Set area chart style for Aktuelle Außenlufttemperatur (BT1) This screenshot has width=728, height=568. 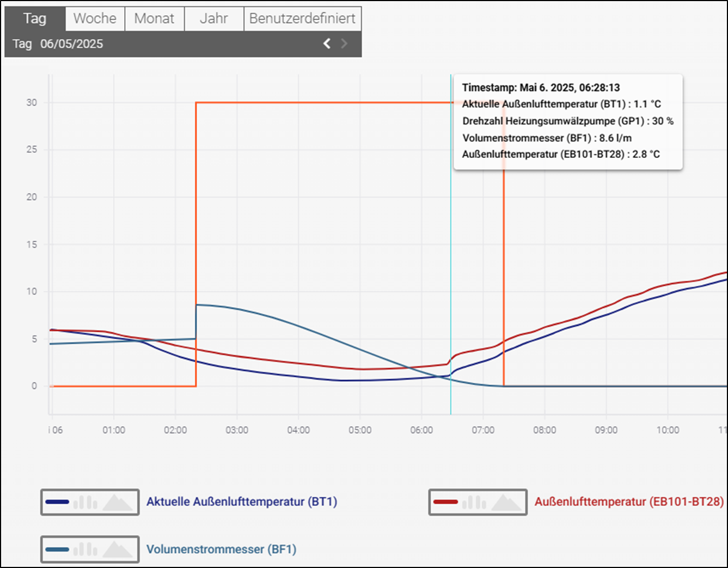pos(118,502)
